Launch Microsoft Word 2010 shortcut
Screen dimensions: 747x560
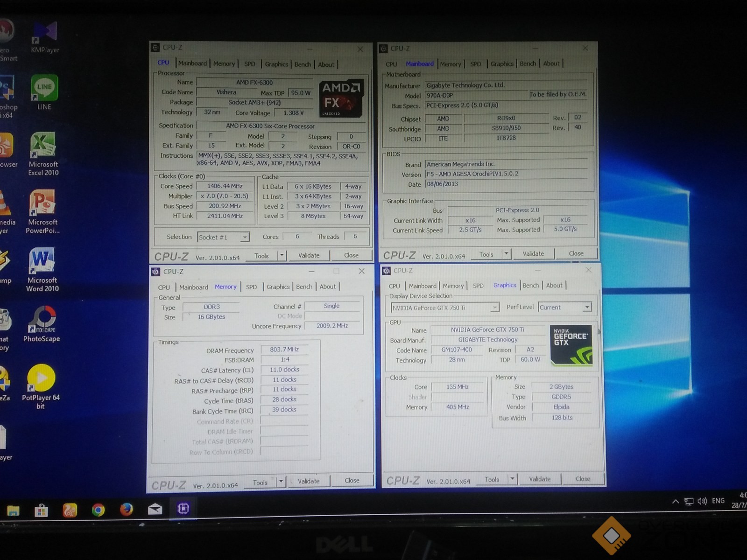42,270
